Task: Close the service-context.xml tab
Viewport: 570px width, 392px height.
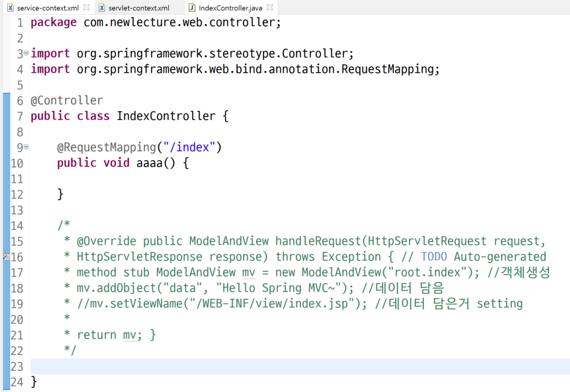Action: [x=87, y=7]
